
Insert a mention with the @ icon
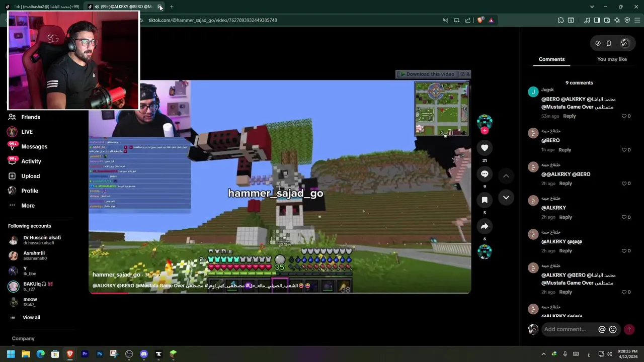pos(602,329)
